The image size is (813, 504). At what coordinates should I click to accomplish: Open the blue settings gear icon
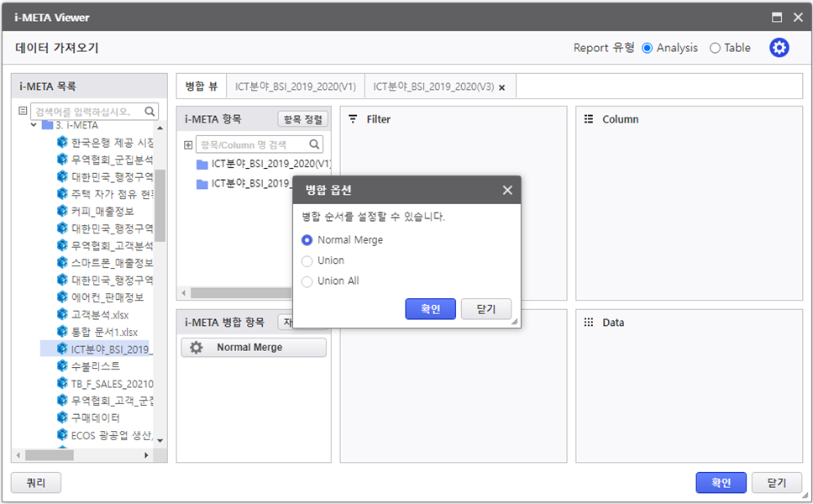tap(779, 48)
